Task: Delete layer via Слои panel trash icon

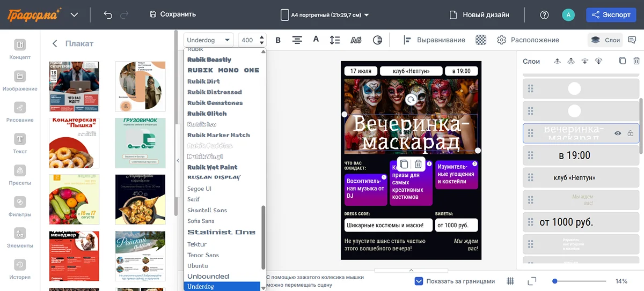Action: [636, 61]
